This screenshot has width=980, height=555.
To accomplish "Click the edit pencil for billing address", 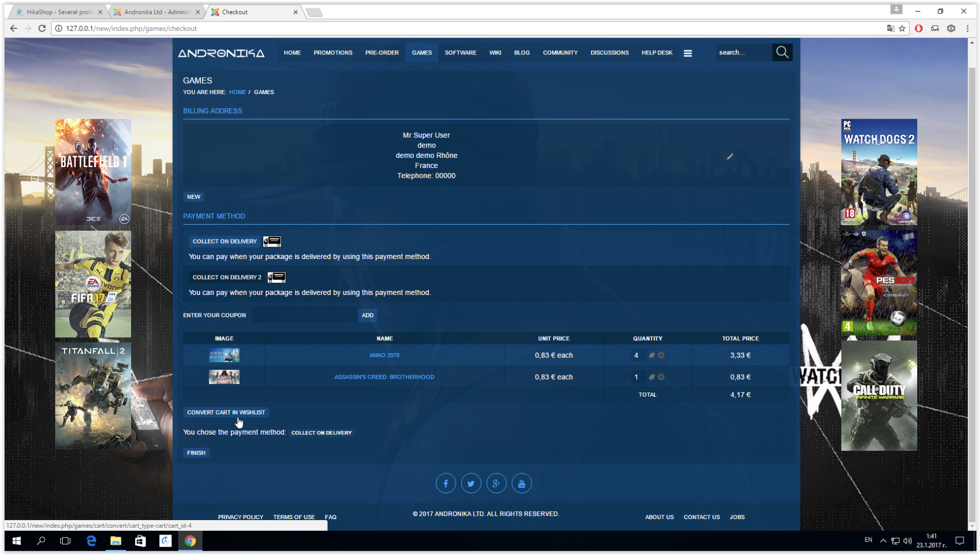I will 730,156.
